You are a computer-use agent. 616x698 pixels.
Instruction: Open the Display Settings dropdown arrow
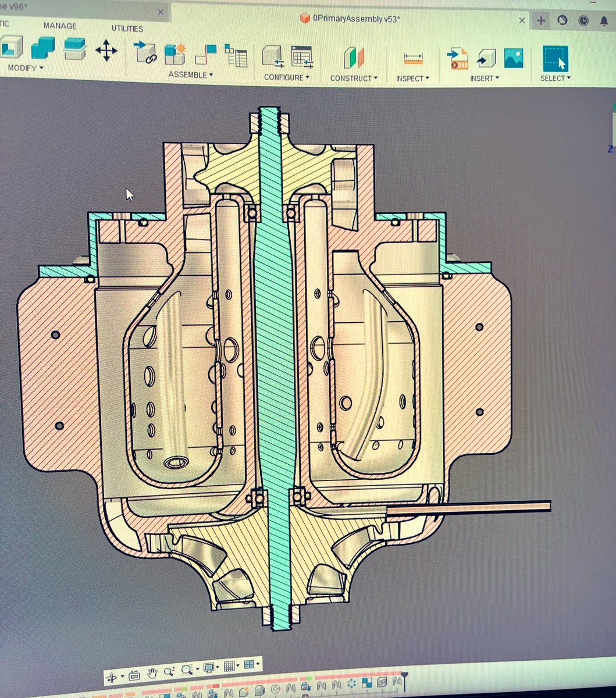coord(218,668)
